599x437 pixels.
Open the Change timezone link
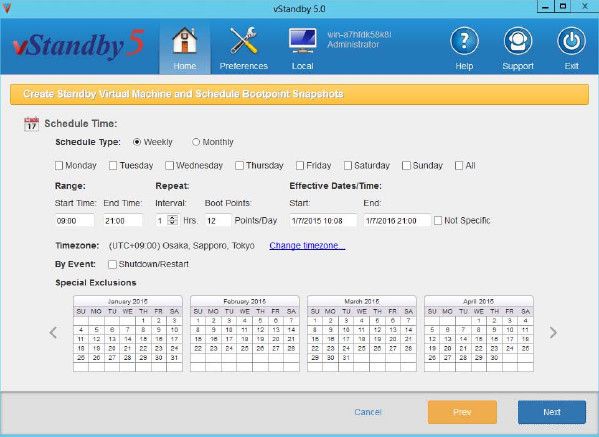[x=307, y=245]
